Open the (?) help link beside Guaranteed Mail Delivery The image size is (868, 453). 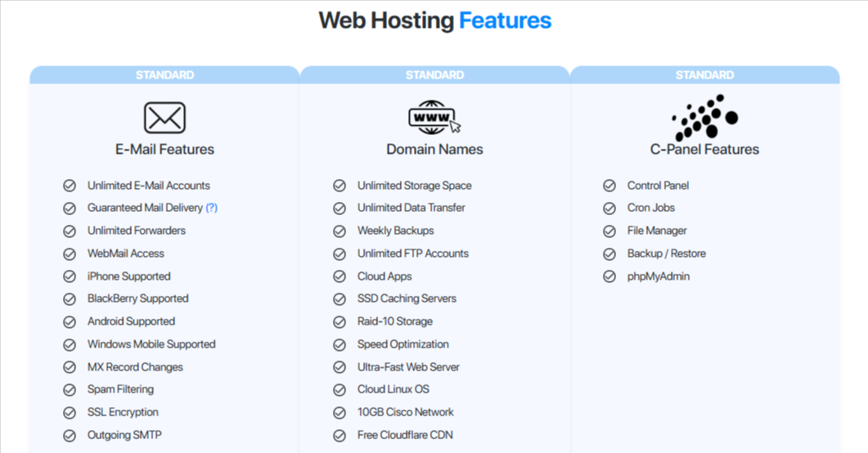coord(211,208)
